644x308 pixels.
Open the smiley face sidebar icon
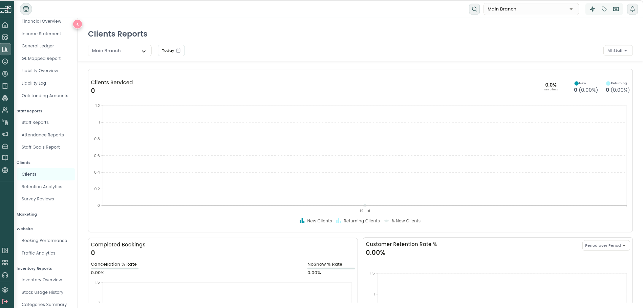tap(5, 62)
